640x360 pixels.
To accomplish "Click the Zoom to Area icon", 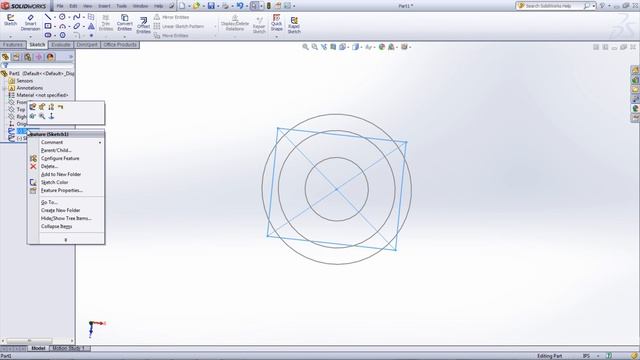I will click(314, 47).
